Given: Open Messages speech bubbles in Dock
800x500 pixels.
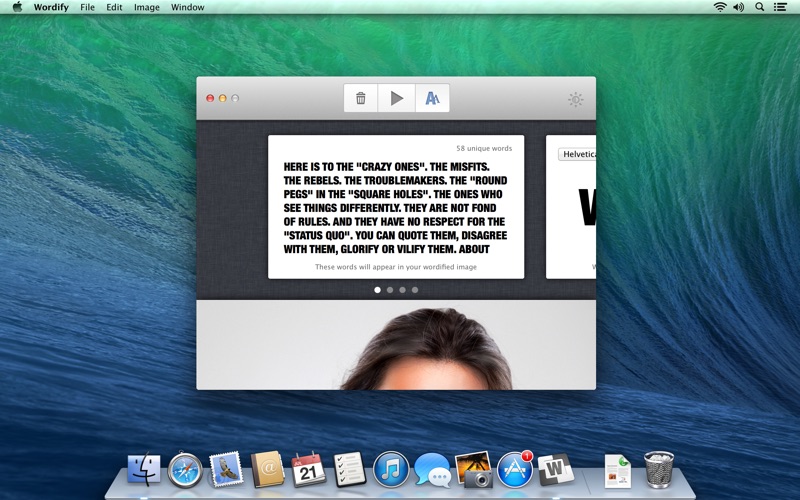Looking at the screenshot, I should [433, 470].
